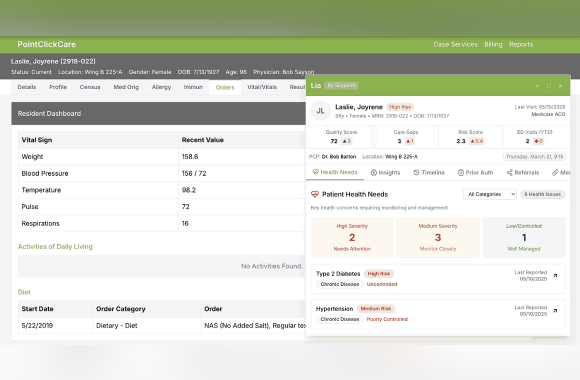Select the High Severity card

352,237
